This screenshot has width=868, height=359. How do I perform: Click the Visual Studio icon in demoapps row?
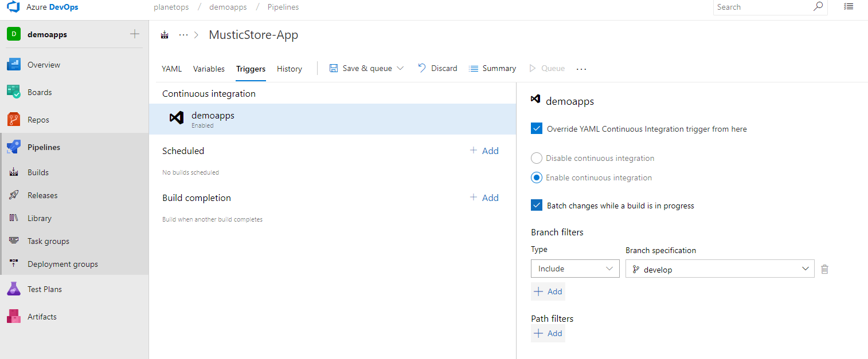point(177,118)
